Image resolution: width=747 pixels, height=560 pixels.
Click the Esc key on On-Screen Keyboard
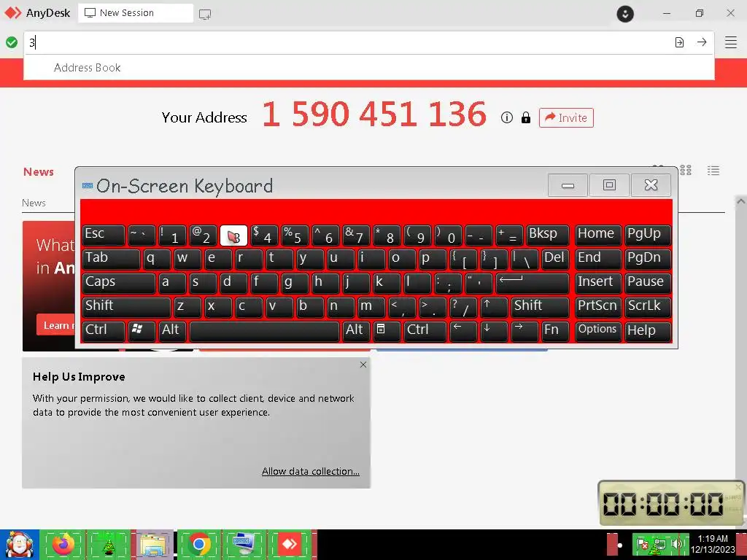point(104,235)
